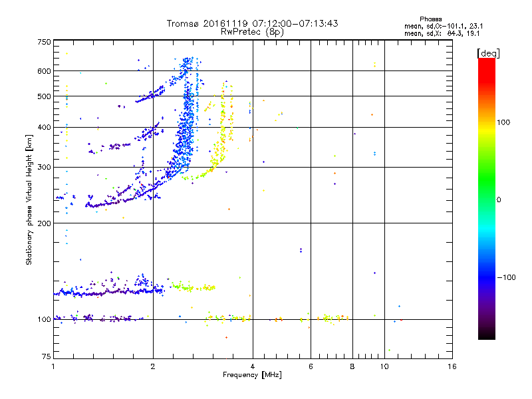The height and width of the screenshot is (399, 532).
Task: Click the x-axis tick label '4'
Action: point(253,366)
